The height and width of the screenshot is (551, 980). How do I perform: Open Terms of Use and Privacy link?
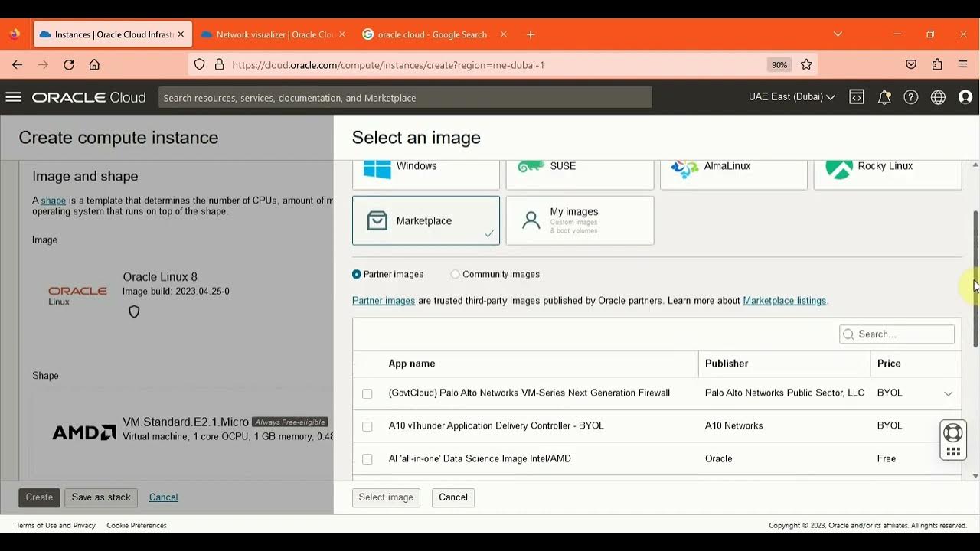[56, 526]
